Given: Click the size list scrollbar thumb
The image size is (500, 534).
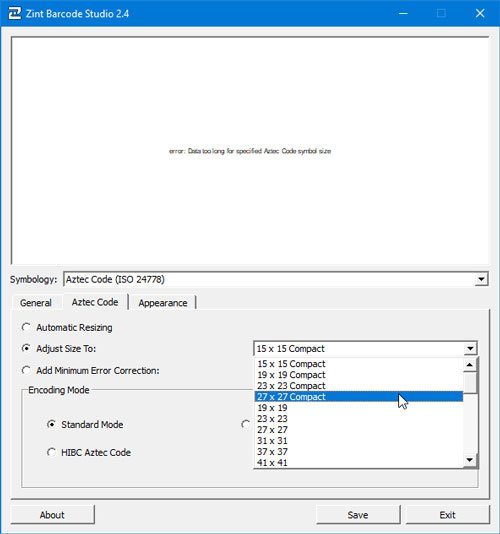Looking at the screenshot, I should coord(470,382).
